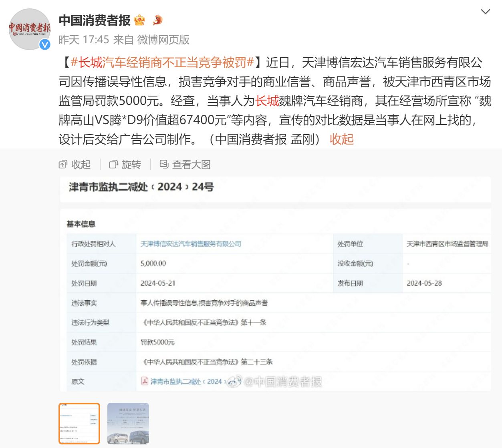Rotate the image using 旋转 button

125,164
